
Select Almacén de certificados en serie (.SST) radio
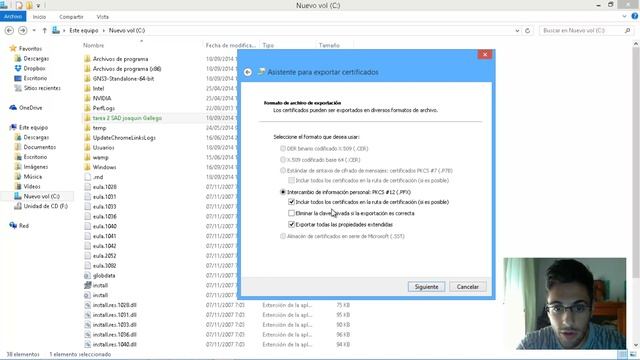click(x=283, y=236)
